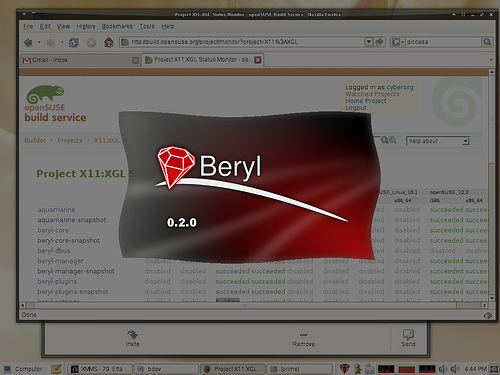Open the Google search engine selector icon
The height and width of the screenshot is (375, 500).
pos(397,42)
